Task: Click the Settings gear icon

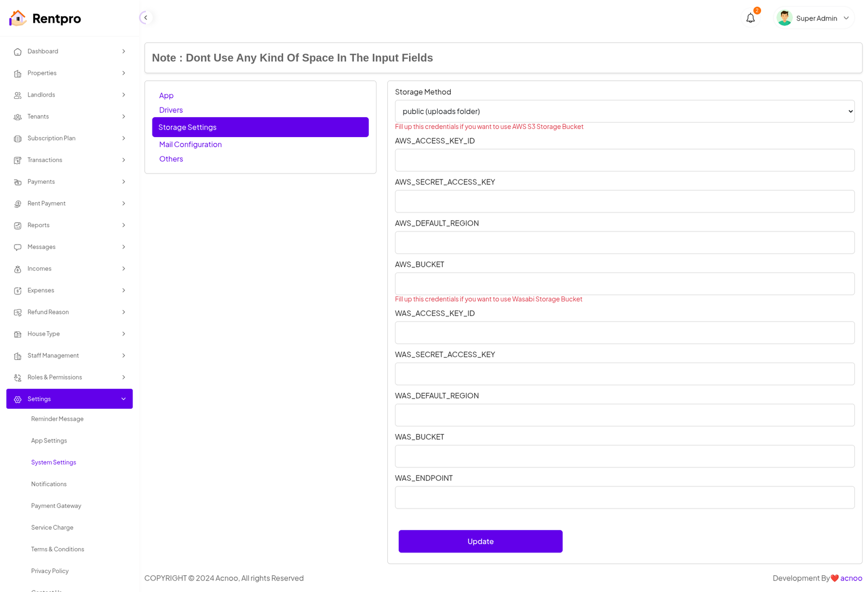Action: pos(18,400)
